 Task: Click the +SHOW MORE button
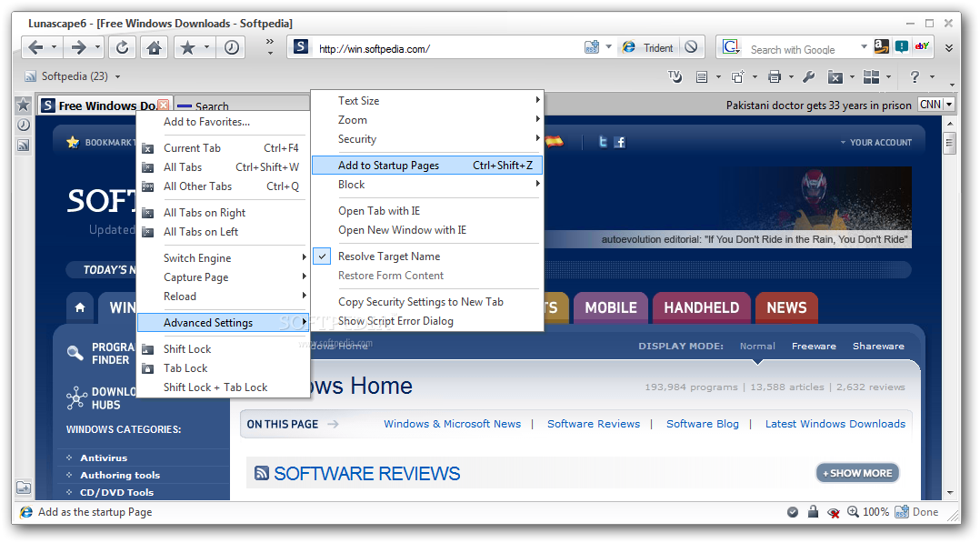click(x=857, y=473)
